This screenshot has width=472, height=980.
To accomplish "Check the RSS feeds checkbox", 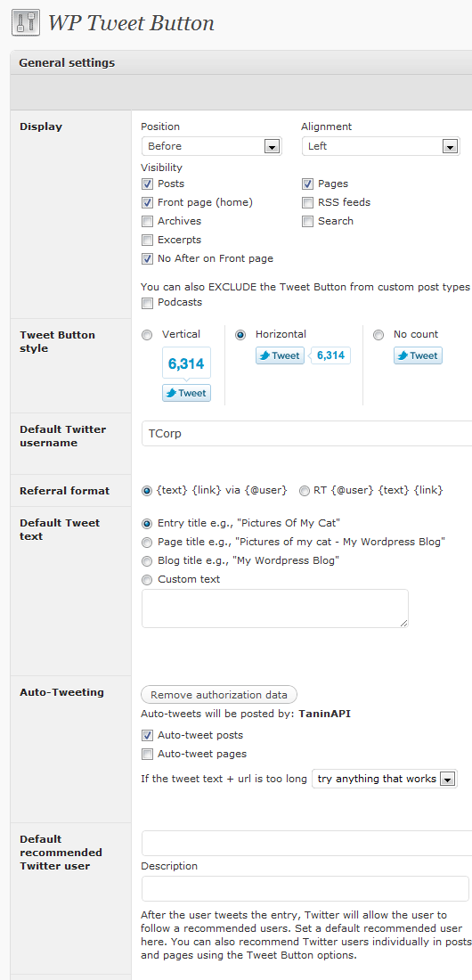I will 307,202.
